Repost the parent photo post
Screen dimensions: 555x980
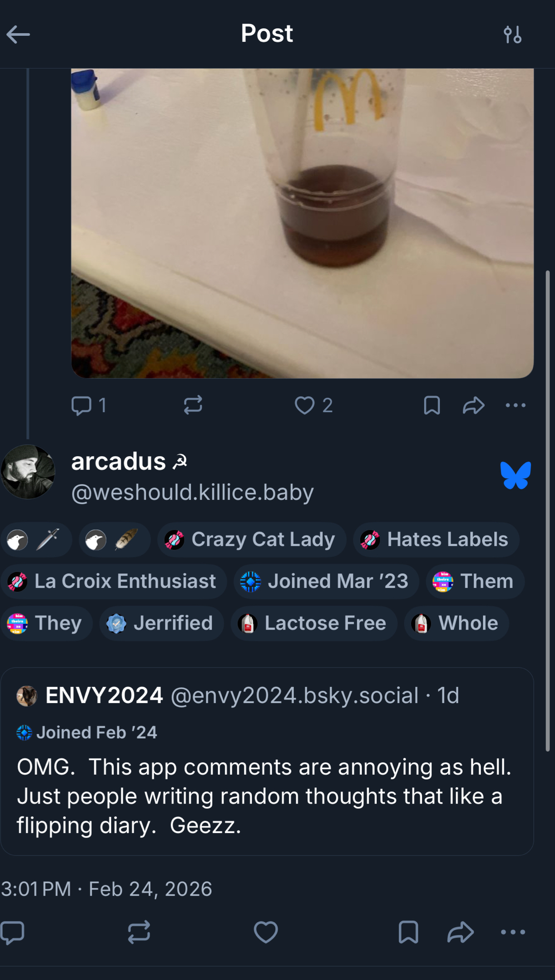193,406
